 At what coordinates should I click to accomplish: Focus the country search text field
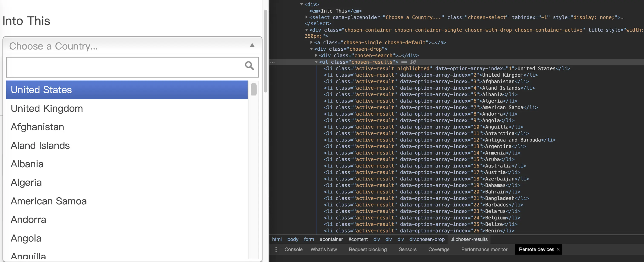(125, 67)
